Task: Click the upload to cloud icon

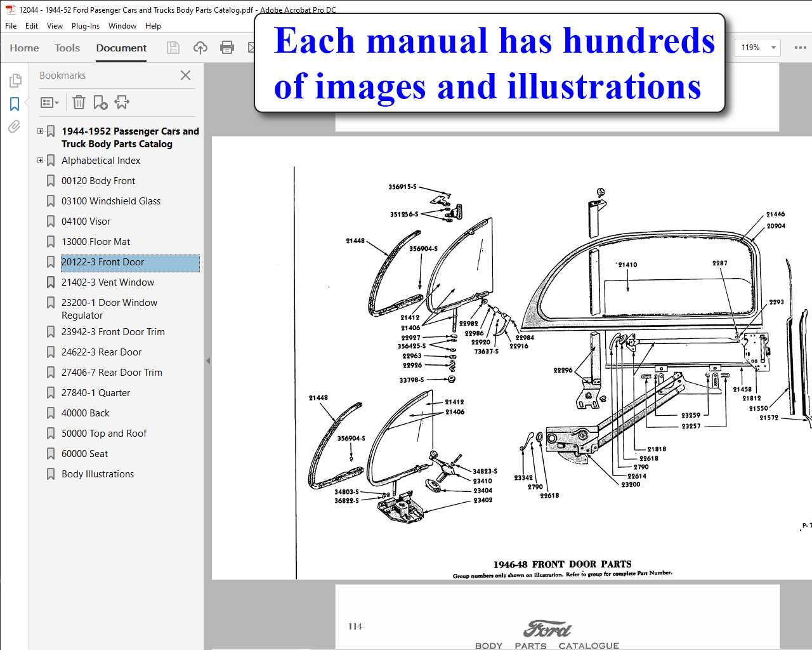Action: click(200, 48)
